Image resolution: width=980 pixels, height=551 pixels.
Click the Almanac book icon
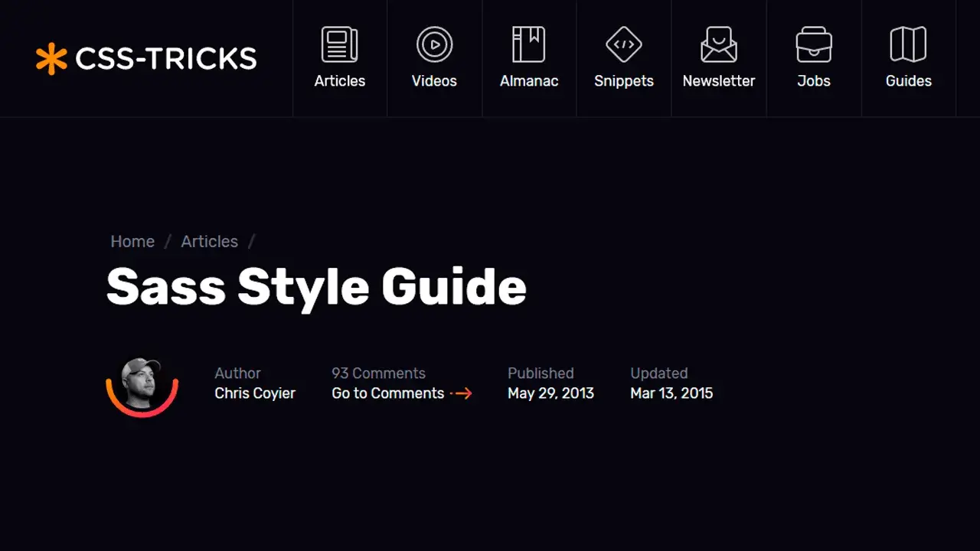point(529,44)
